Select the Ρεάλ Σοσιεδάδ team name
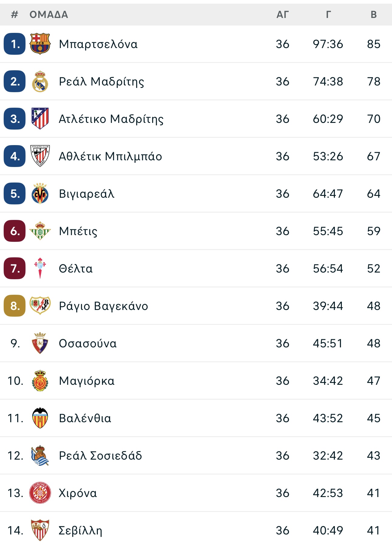 coord(101,456)
